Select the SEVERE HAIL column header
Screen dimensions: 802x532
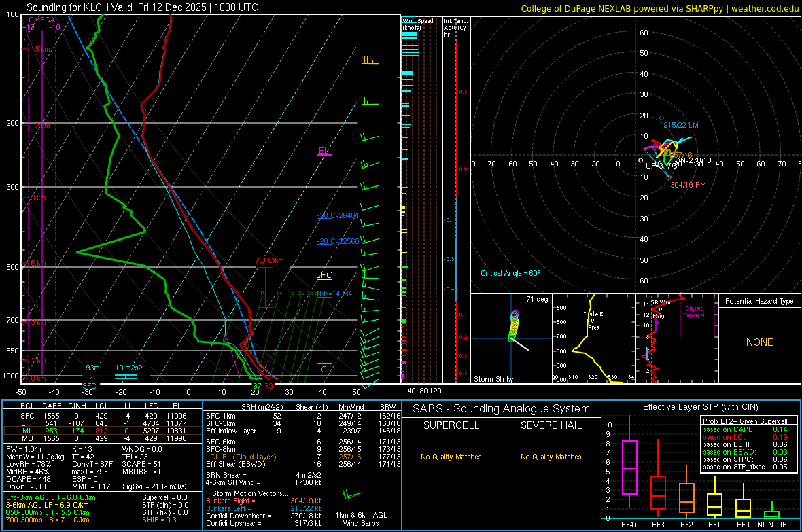551,425
